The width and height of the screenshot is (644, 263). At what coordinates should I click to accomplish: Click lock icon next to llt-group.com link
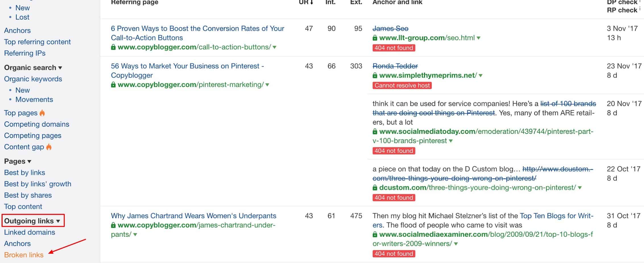pos(375,38)
